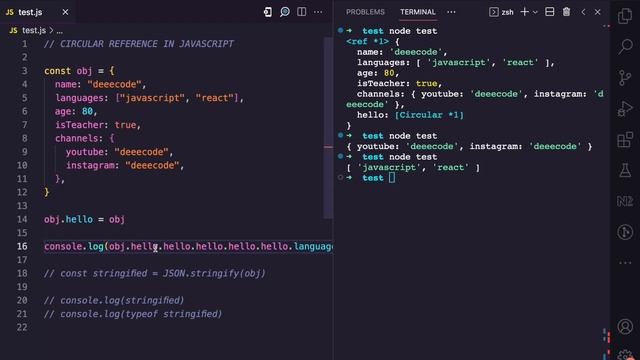
Task: Split the editor right
Action: coord(302,12)
